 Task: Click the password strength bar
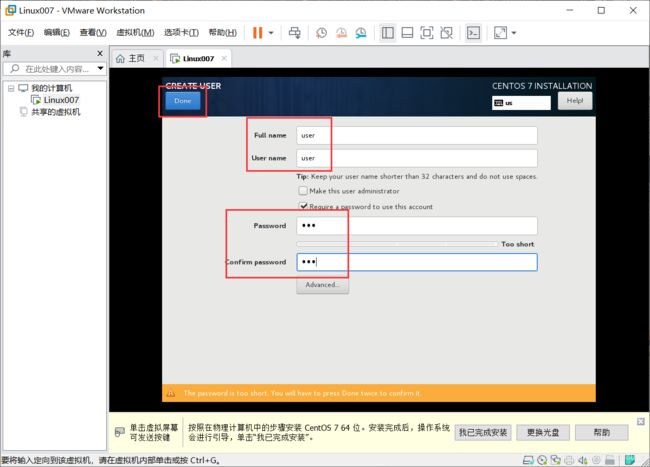coord(397,244)
